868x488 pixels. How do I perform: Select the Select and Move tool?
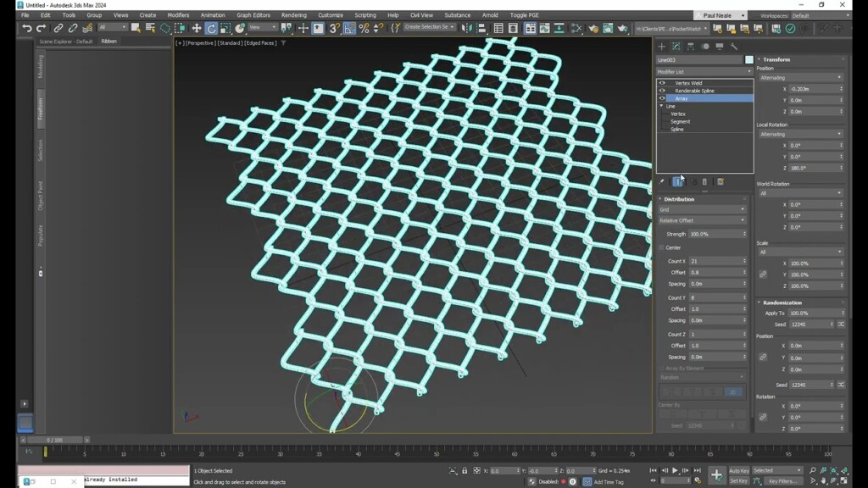point(197,30)
